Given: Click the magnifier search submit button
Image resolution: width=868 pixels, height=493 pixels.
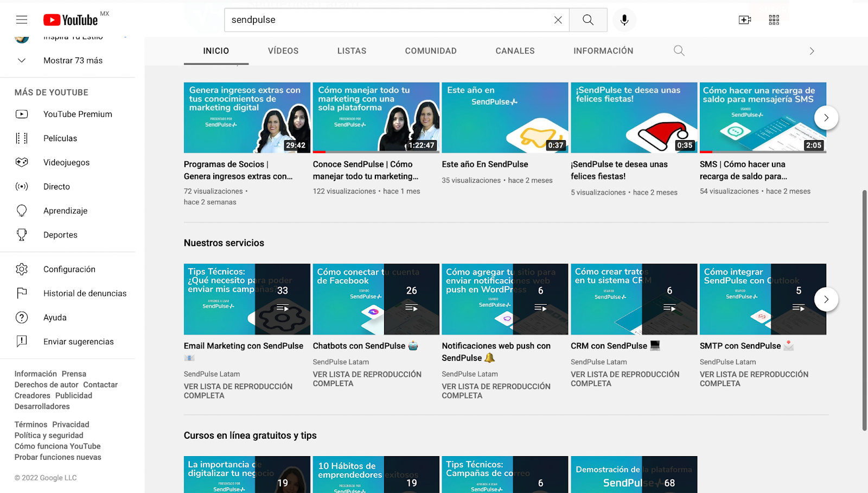Looking at the screenshot, I should click(588, 20).
